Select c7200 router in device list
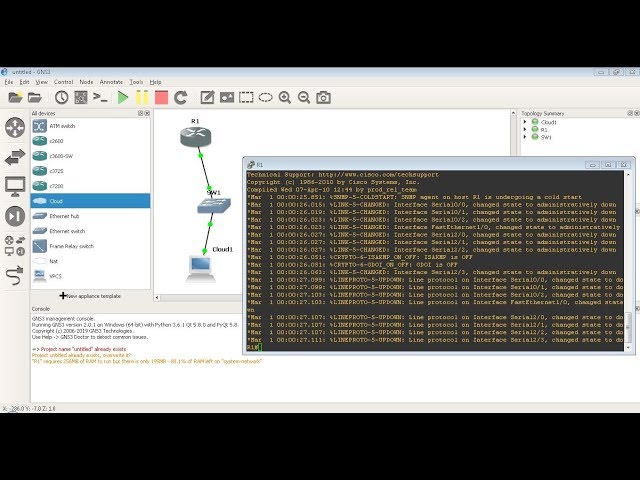The height and width of the screenshot is (480, 640). coord(91,186)
